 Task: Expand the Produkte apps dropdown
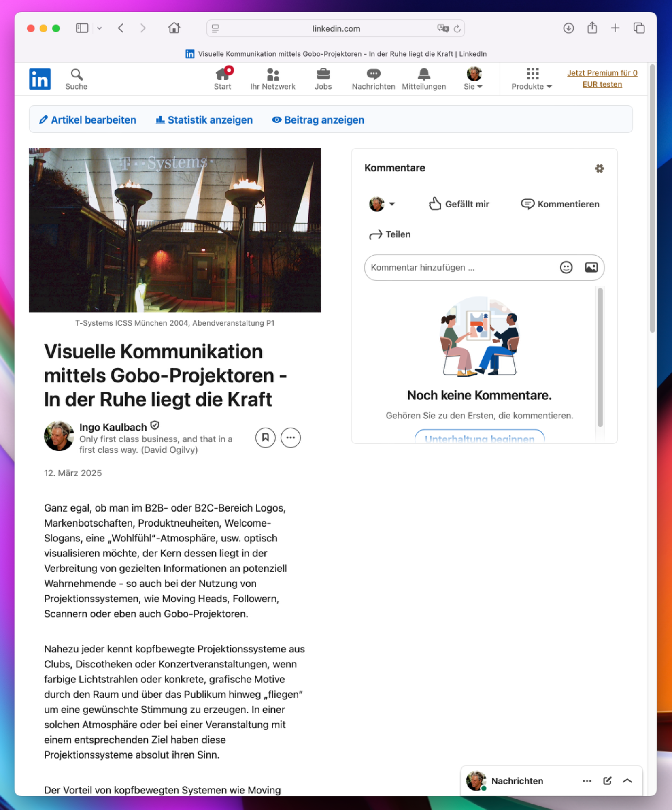[532, 79]
